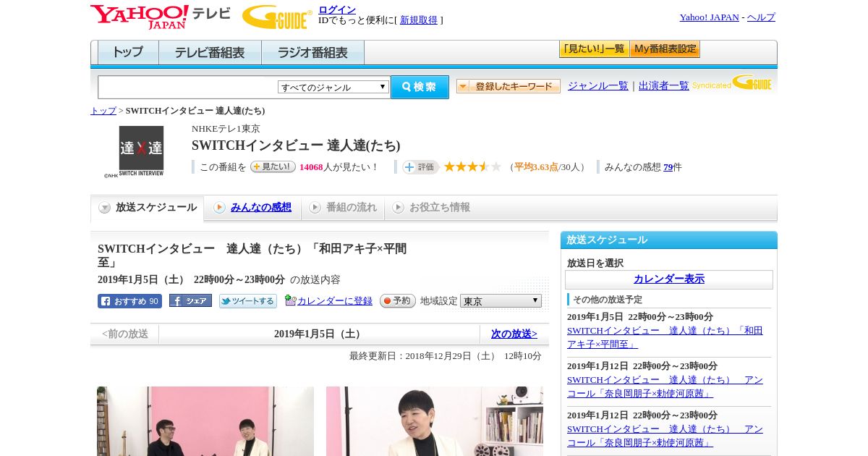Open the ジャンル一覧 link
The height and width of the screenshot is (456, 868).
pyautogui.click(x=597, y=85)
